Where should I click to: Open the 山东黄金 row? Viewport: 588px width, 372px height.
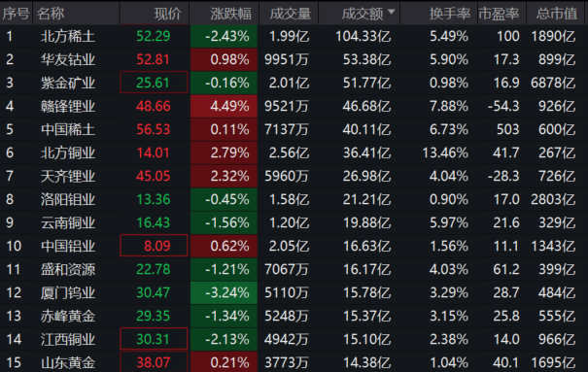pyautogui.click(x=294, y=362)
